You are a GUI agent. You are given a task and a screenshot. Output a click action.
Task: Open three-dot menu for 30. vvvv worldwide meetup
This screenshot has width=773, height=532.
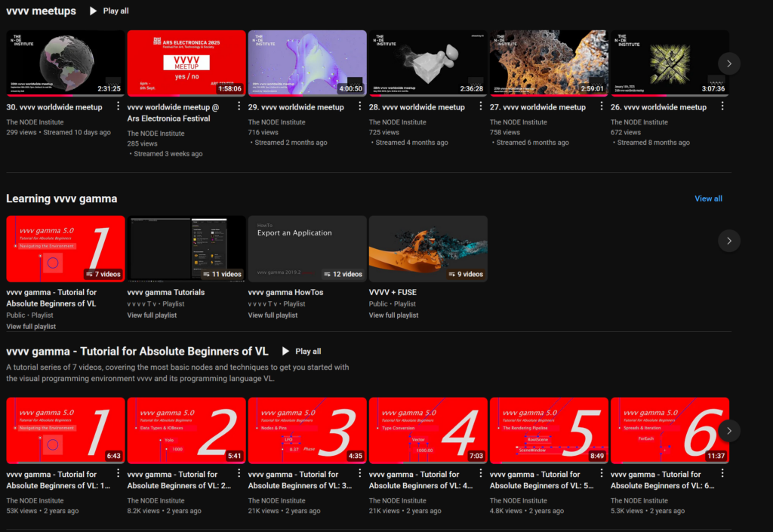(119, 107)
